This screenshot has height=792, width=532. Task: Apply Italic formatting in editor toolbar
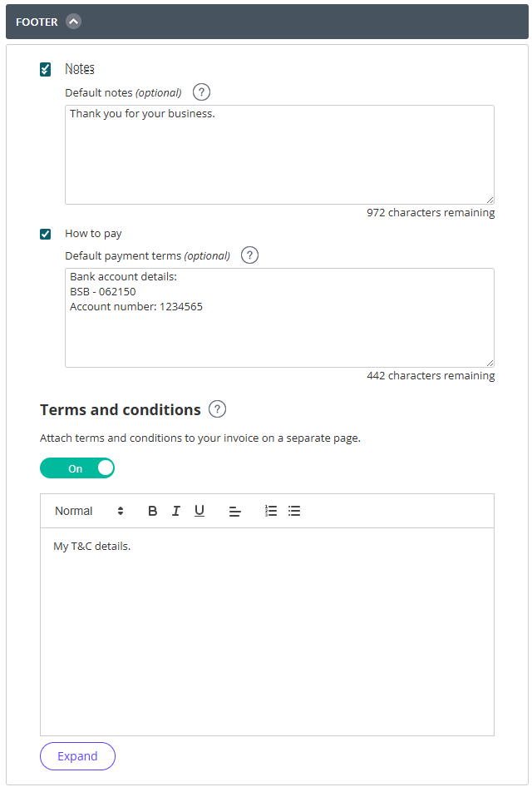pyautogui.click(x=175, y=511)
